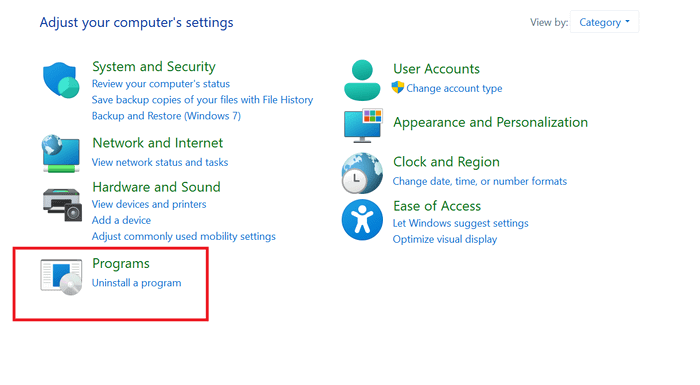Select View network status and tasks

point(160,162)
